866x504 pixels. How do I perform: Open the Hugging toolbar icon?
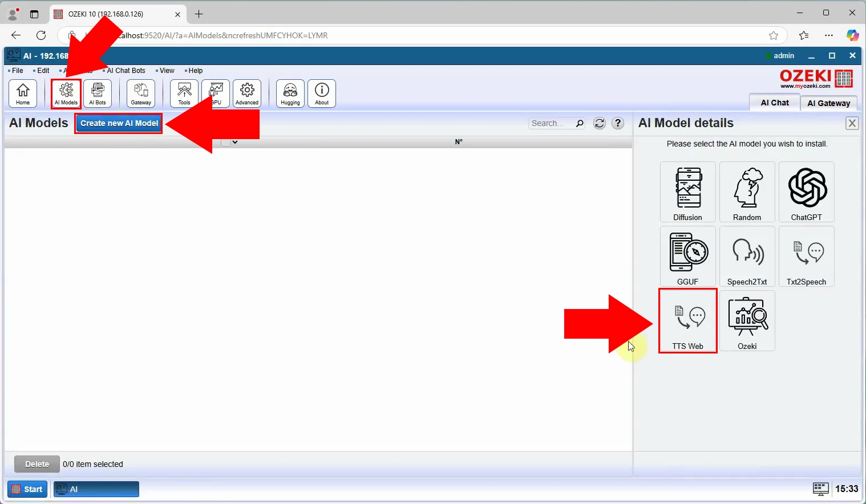(290, 94)
